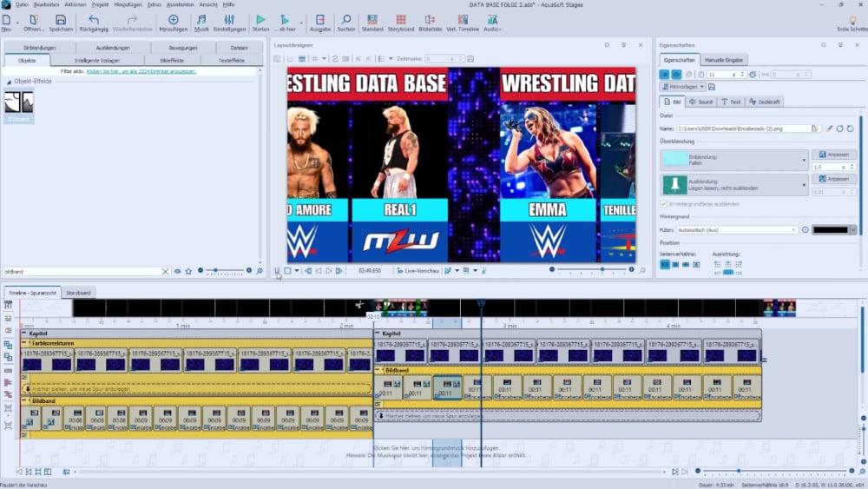Switch to Storyboard view icon in toolbar
Screen dimensions: 868x489
click(400, 19)
